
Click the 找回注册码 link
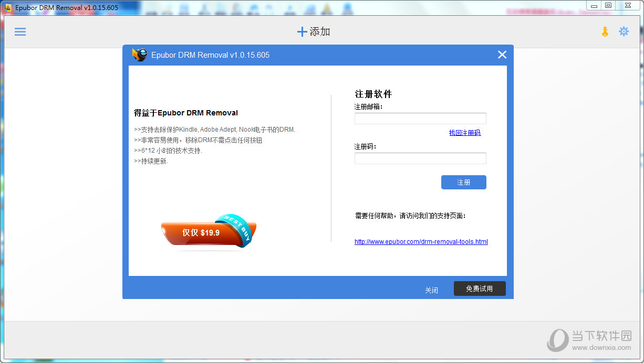click(x=465, y=133)
